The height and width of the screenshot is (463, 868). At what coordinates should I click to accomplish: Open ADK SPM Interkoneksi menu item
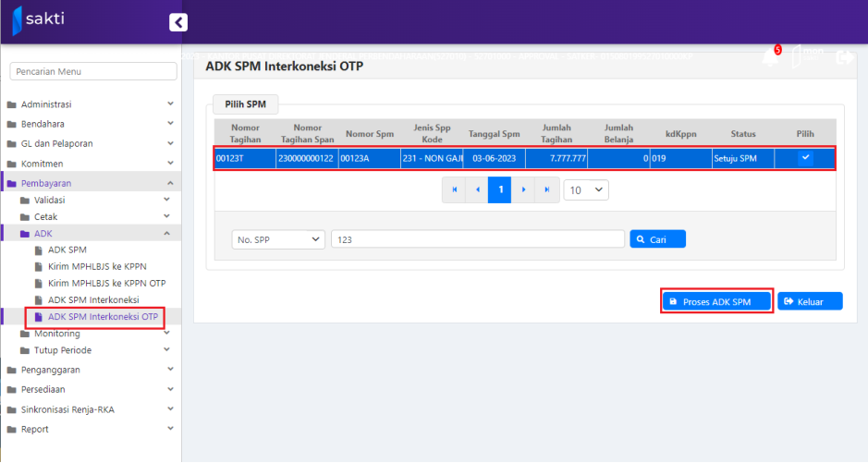coord(92,300)
